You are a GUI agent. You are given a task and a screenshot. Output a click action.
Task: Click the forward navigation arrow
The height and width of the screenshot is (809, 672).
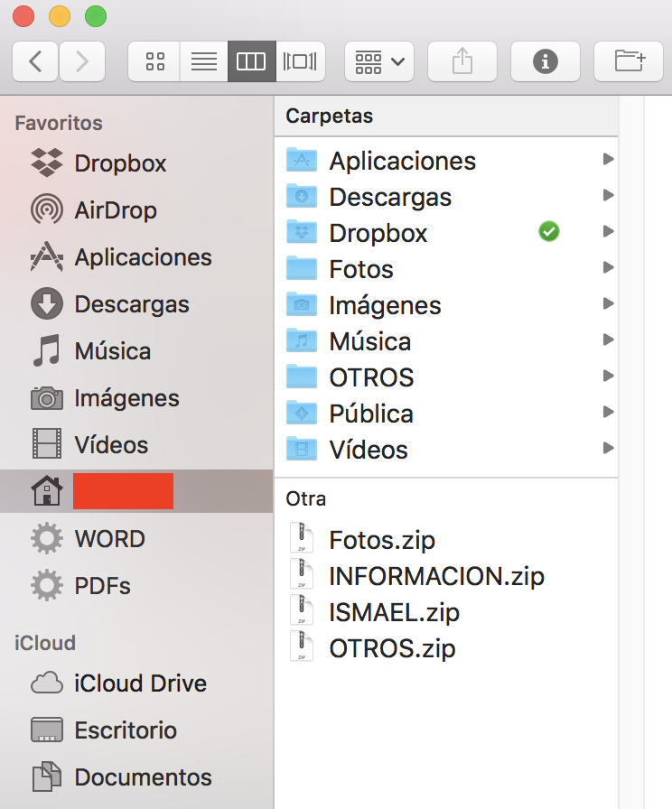coord(82,61)
